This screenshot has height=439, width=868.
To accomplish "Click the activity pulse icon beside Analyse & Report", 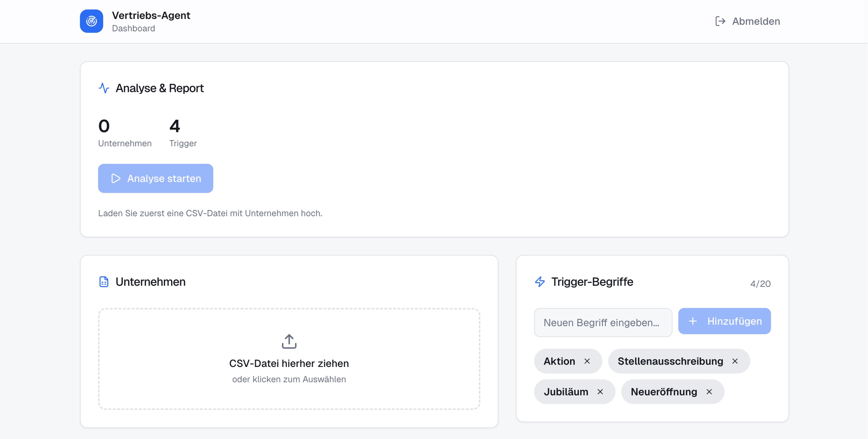I will coord(104,88).
